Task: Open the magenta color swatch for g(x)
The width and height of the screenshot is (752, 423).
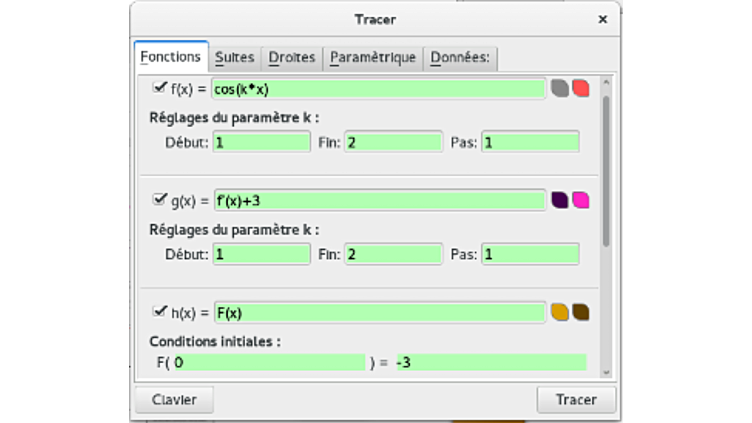Action: 580,200
